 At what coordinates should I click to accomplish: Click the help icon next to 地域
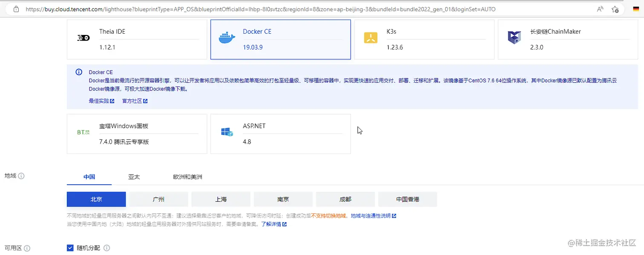21,176
